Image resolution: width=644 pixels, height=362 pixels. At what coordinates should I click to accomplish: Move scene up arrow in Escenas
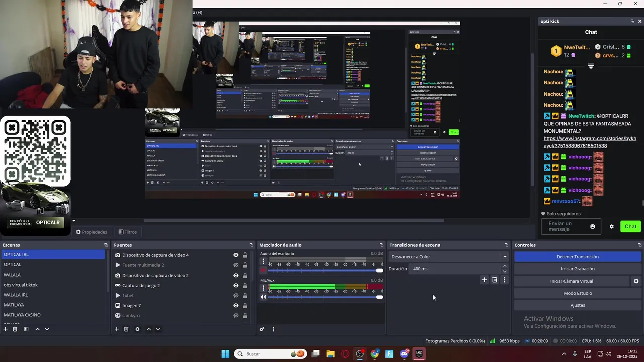[37, 329]
